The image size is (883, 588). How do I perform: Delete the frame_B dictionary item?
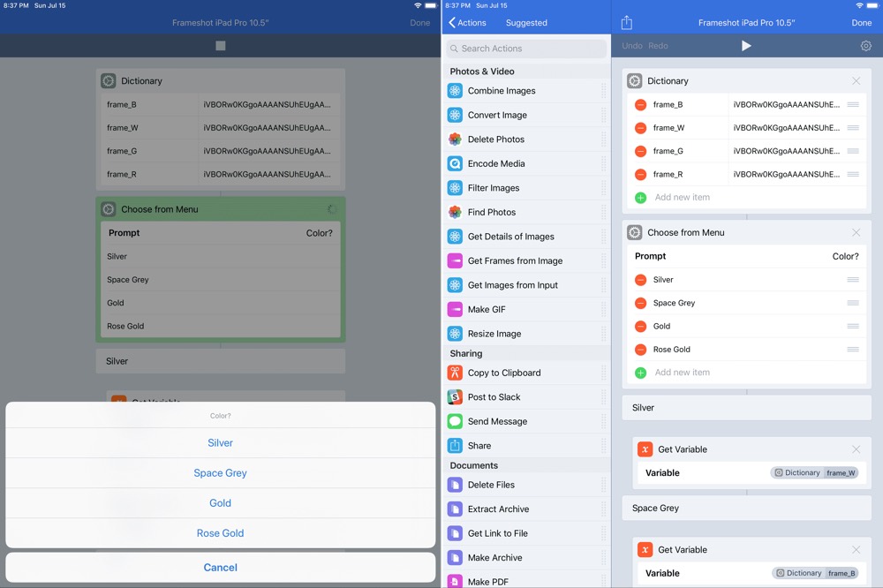coord(640,105)
